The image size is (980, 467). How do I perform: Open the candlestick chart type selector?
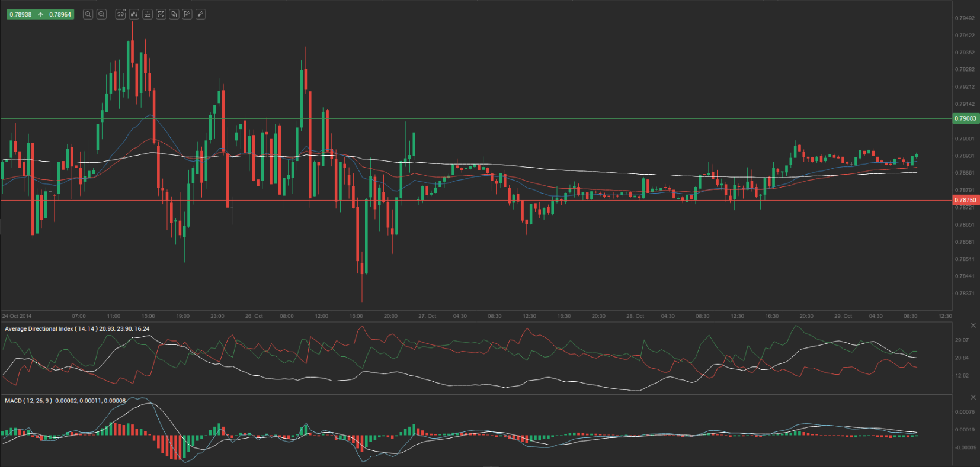click(134, 14)
